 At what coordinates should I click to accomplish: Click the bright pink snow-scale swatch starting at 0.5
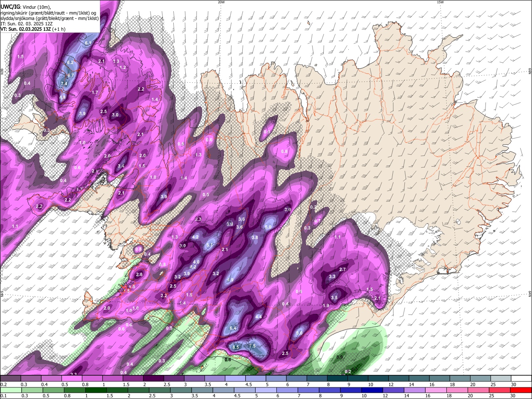tap(71, 379)
